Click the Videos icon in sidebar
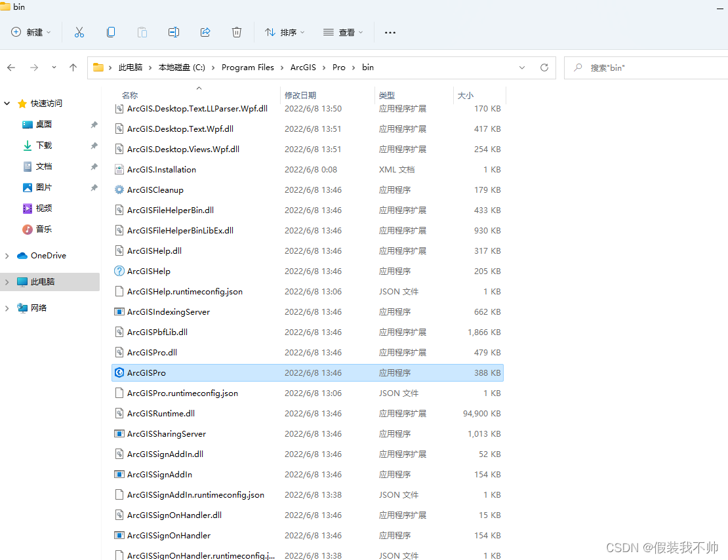 28,208
